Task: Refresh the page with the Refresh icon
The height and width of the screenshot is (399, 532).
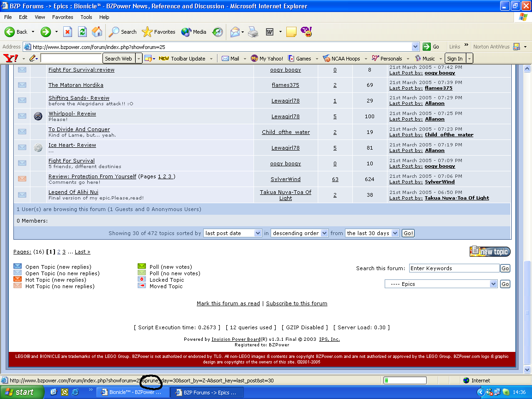Action: point(82,32)
